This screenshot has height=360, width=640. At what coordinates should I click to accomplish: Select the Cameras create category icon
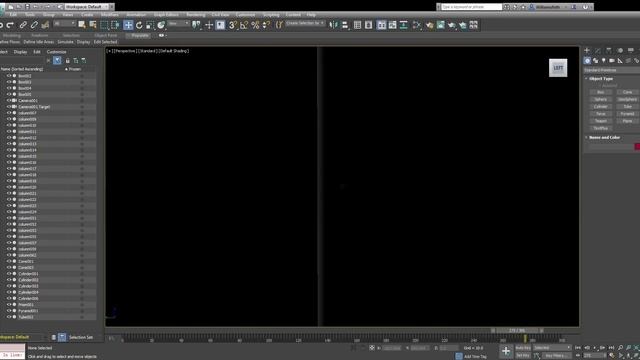pos(612,60)
